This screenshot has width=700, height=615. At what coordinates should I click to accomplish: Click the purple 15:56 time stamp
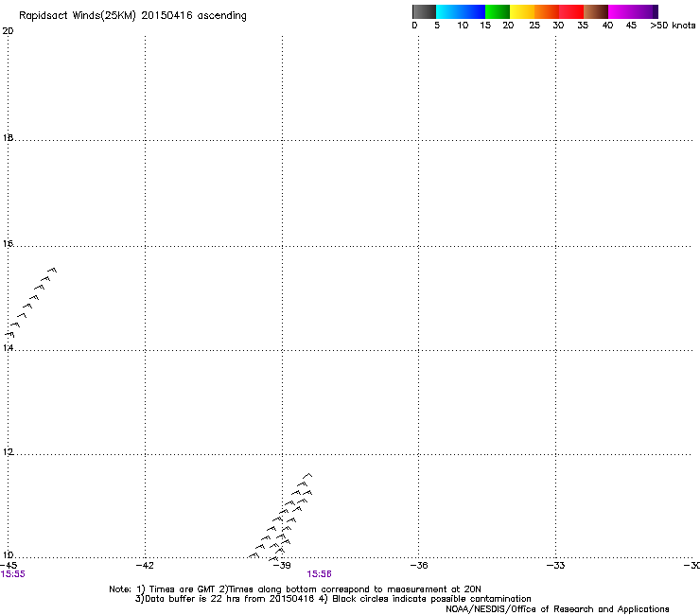[319, 574]
